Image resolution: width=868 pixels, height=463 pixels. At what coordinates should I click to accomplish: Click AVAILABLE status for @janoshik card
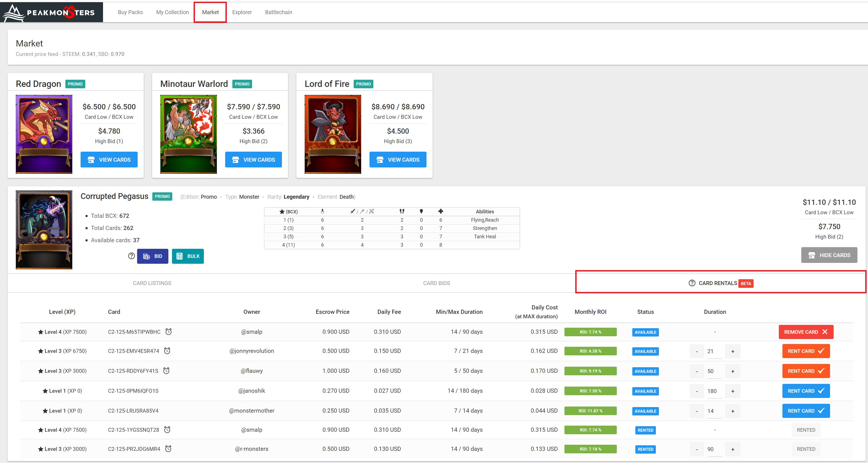[x=645, y=391]
